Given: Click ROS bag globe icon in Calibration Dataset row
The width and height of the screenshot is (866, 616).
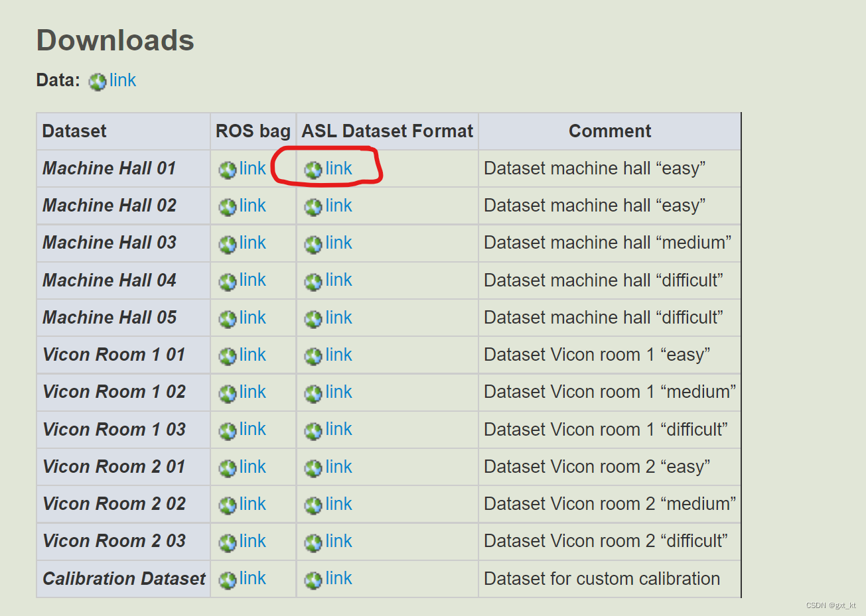Looking at the screenshot, I should point(228,580).
